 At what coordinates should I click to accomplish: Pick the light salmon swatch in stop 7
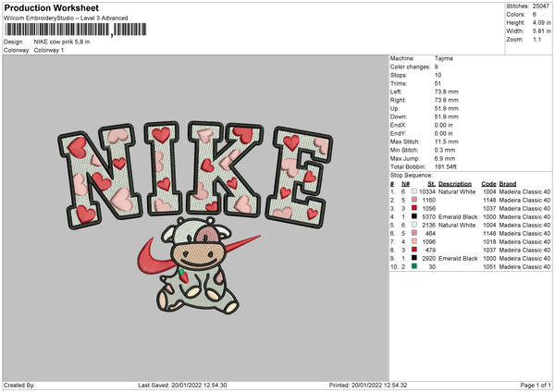(x=414, y=241)
